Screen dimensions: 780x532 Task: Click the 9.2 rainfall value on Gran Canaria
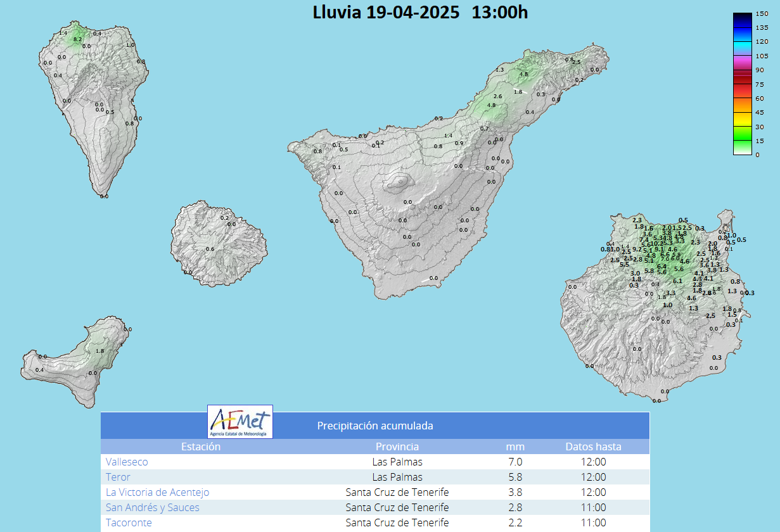click(637, 250)
